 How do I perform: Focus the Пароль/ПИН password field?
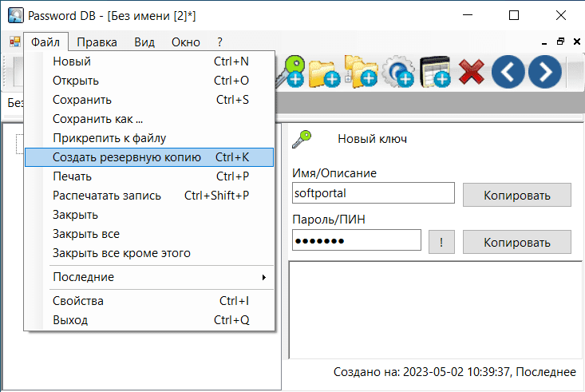(356, 240)
